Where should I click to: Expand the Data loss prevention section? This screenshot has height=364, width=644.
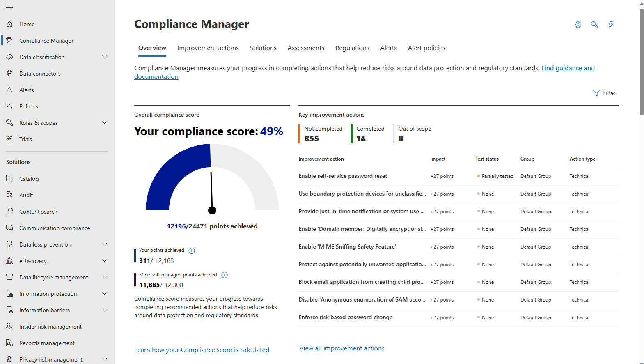105,244
